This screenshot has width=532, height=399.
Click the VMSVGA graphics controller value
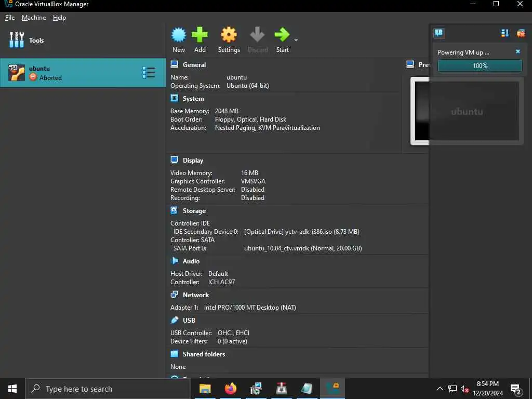pyautogui.click(x=253, y=181)
